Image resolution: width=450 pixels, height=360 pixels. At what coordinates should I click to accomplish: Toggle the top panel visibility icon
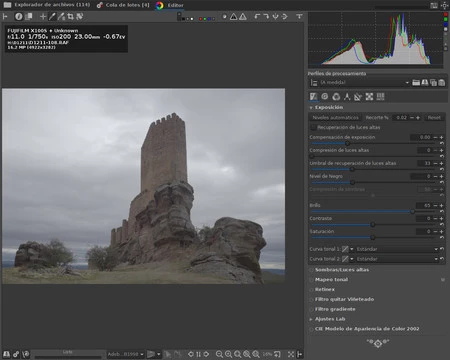tap(299, 16)
